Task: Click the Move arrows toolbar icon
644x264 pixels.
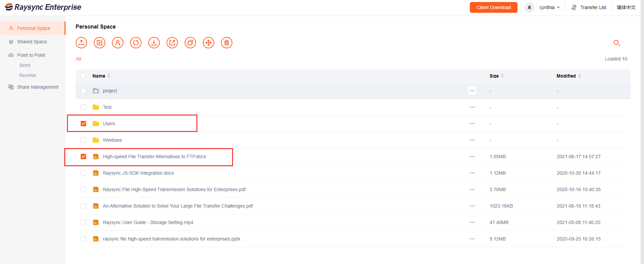Action: [x=209, y=43]
